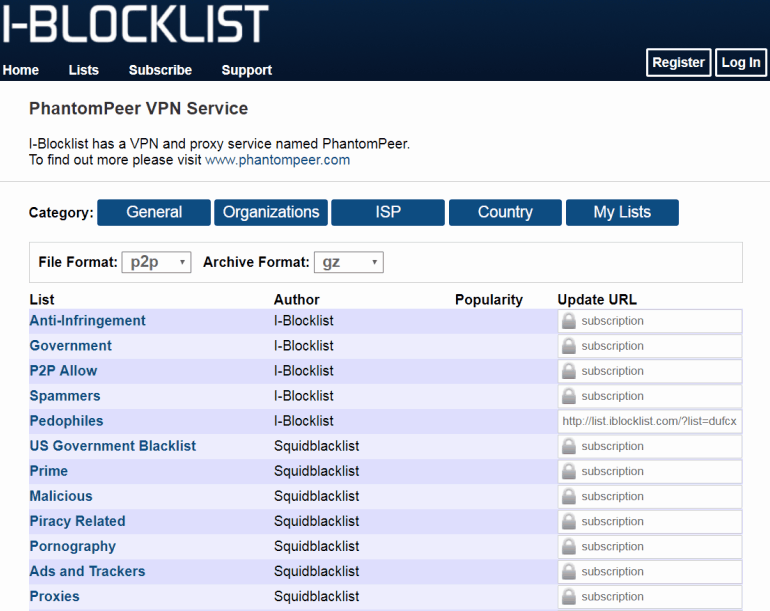The image size is (770, 611).
Task: Open the Pedophiles list link
Action: point(66,421)
